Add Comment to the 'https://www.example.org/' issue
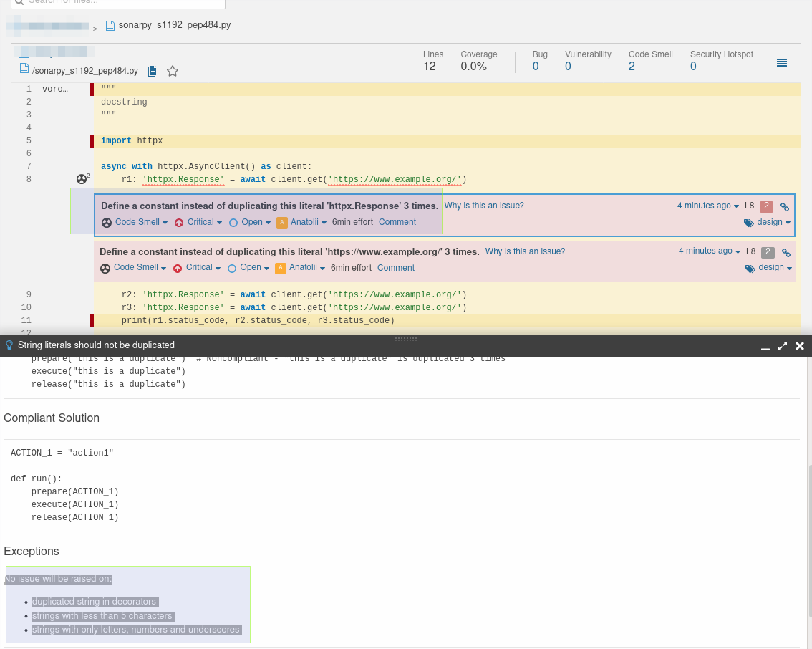Image resolution: width=812 pixels, height=649 pixels. 396,268
